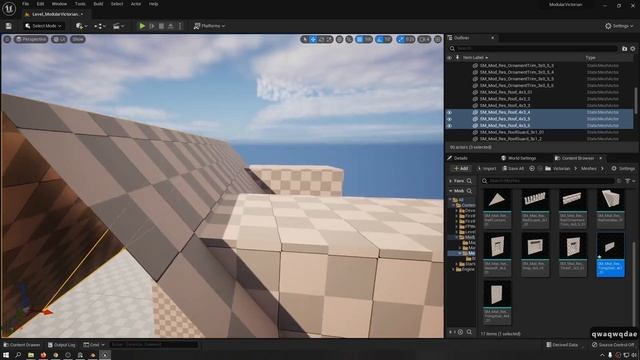This screenshot has width=640, height=360.
Task: Open the viewport Show menu
Action: 78,39
